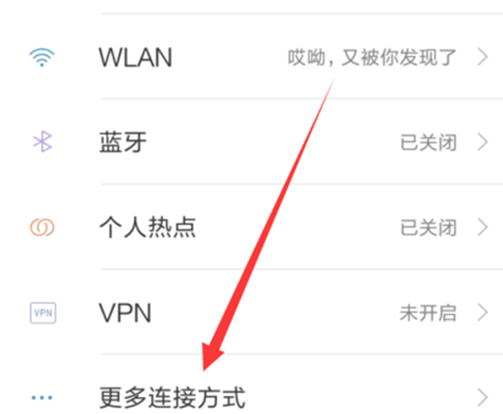Image resolution: width=503 pixels, height=414 pixels.
Task: Expand the WLAN row chevron
Action: click(x=483, y=57)
